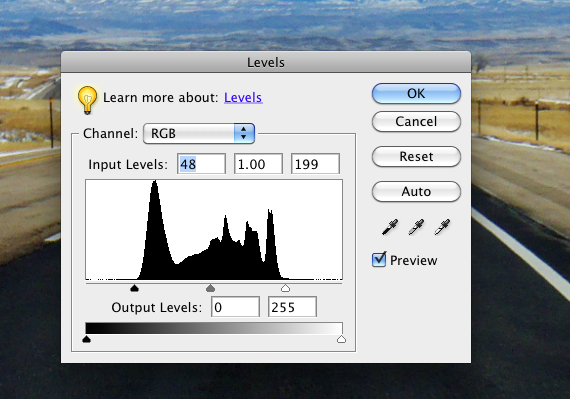Click the midtone input field showing 1.00
Screen dimensions: 570x399
click(x=258, y=164)
